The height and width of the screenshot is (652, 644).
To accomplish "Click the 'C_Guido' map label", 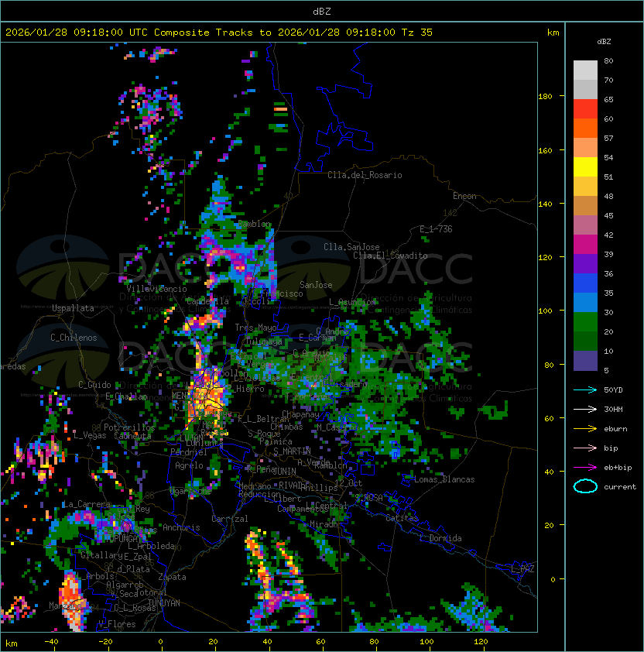I will click(x=94, y=385).
